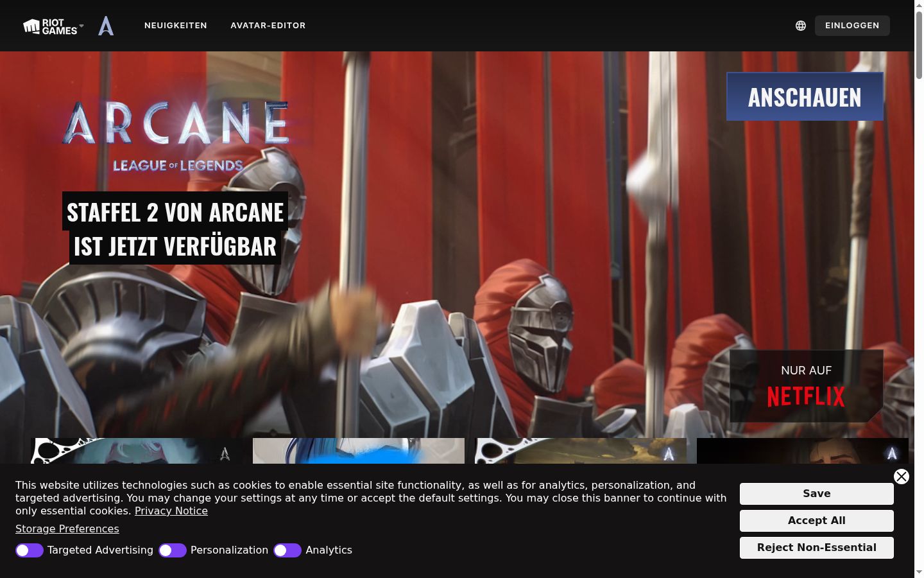Click the scrollbar down arrow
The image size is (924, 578).
point(919,572)
